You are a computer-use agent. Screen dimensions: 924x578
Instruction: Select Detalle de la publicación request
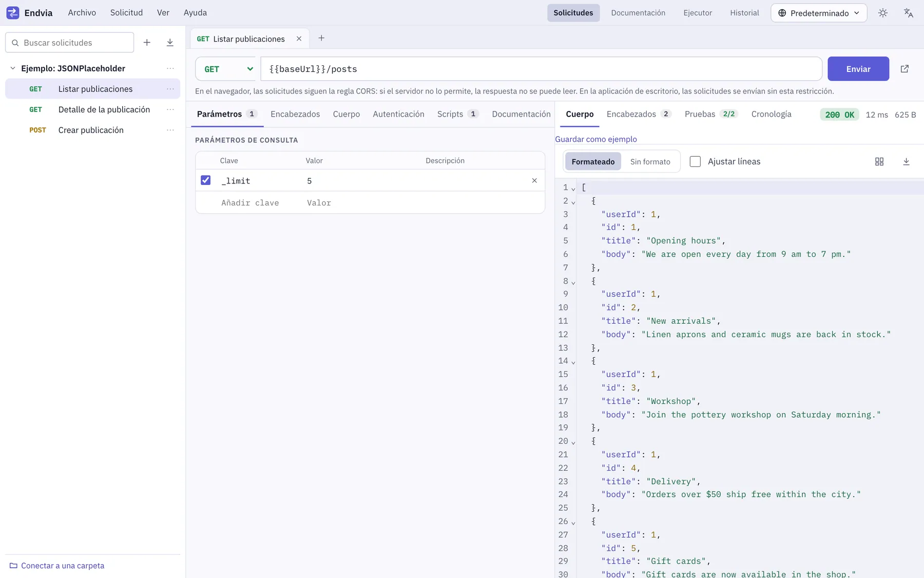[x=92, y=109]
